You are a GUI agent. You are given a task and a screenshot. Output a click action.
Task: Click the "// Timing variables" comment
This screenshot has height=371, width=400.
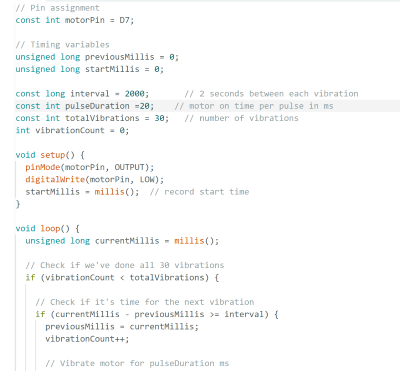point(62,45)
